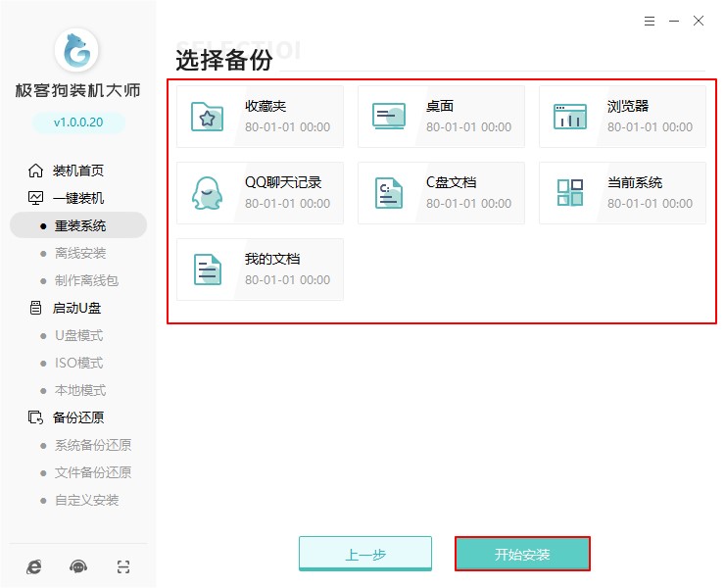Expand the 备份还原 section

pos(78,417)
